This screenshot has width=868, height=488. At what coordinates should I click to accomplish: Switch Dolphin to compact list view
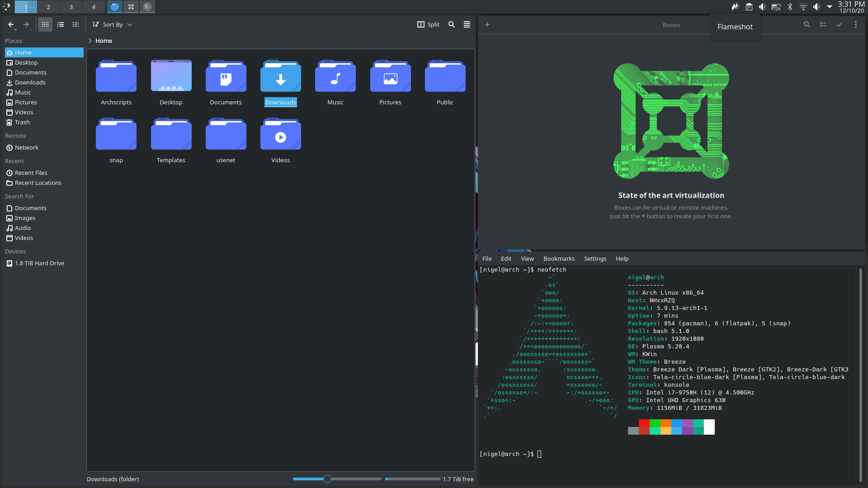pos(61,25)
